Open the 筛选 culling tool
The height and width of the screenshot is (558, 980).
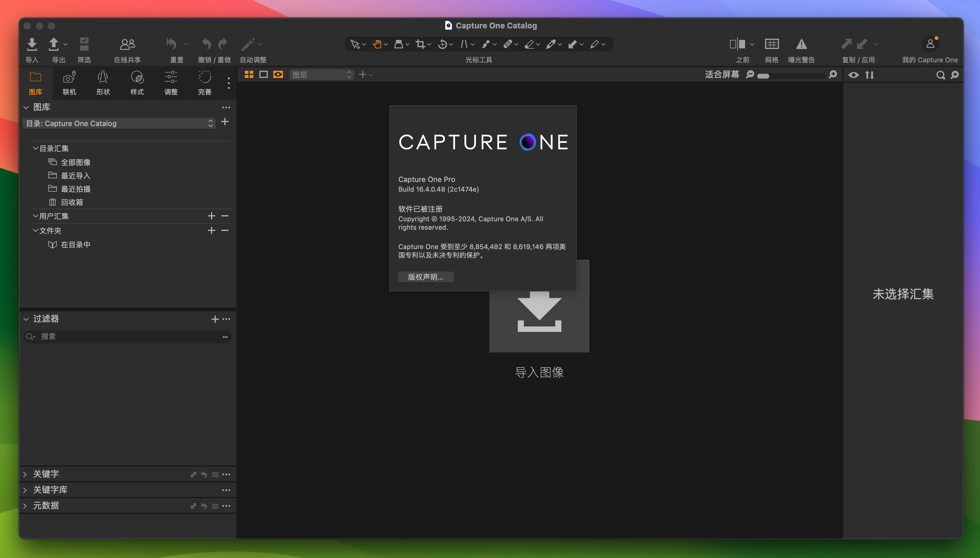[x=84, y=44]
